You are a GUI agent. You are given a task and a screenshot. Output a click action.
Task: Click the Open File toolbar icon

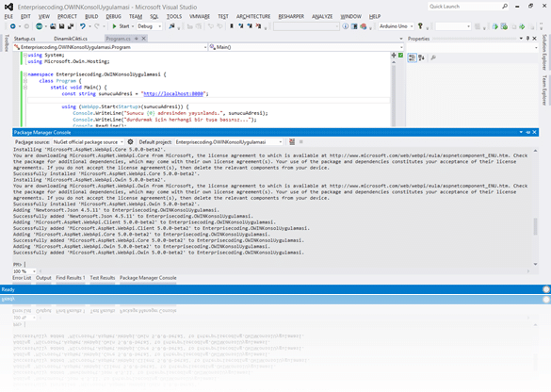pyautogui.click(x=53, y=26)
